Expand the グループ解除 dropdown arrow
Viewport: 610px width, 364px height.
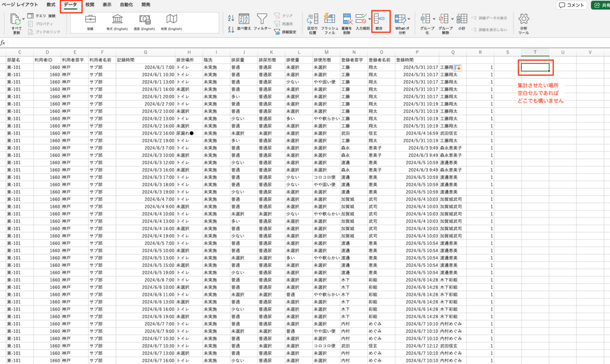452,20
